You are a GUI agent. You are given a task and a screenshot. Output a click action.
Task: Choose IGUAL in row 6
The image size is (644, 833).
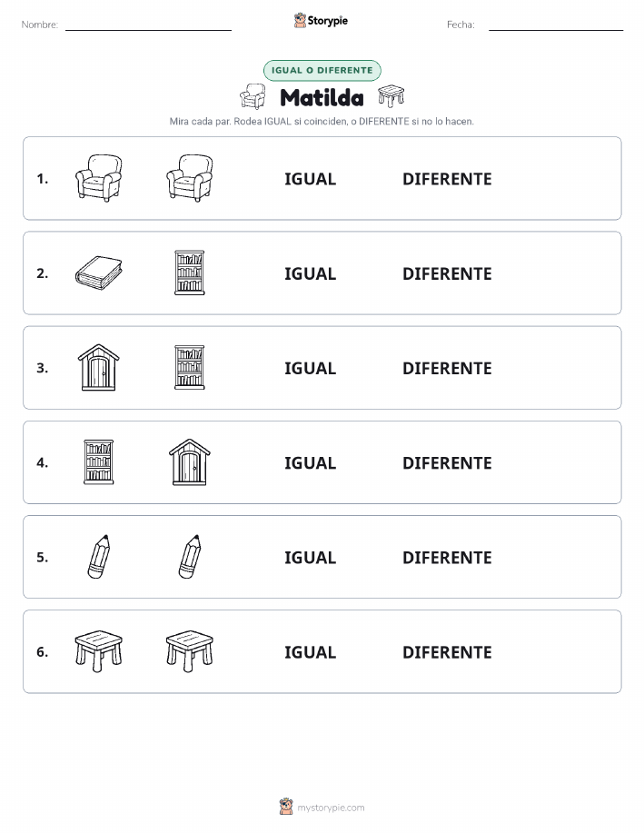tap(311, 652)
